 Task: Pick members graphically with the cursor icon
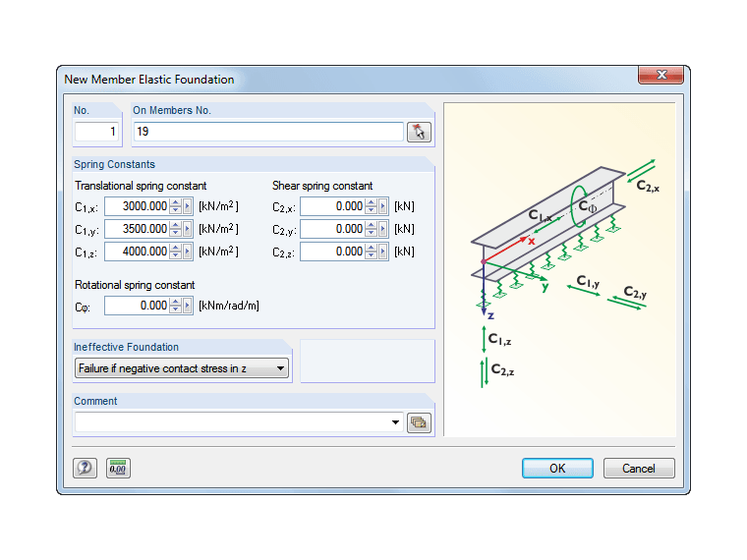419,132
